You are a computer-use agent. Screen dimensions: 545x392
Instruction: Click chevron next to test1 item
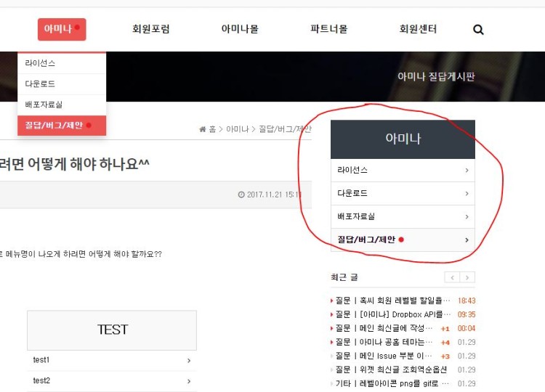189,361
